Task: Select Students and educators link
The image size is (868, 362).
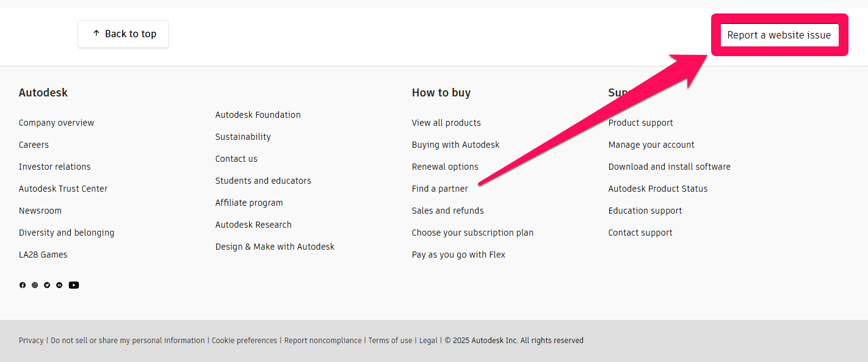Action: click(x=263, y=181)
